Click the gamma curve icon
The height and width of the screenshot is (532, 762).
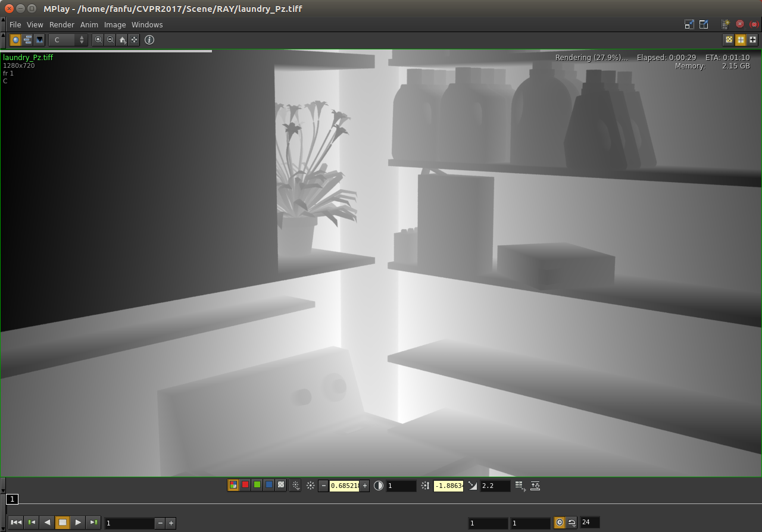pos(473,486)
